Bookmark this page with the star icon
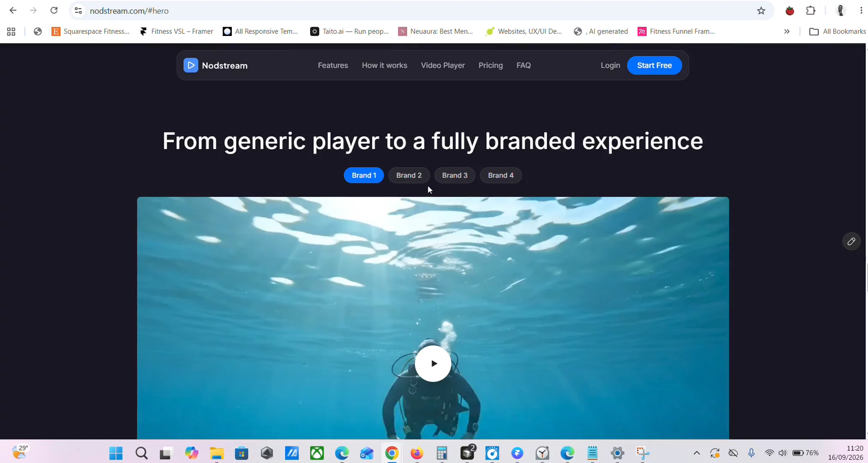Viewport: 868px width, 463px height. click(x=761, y=11)
